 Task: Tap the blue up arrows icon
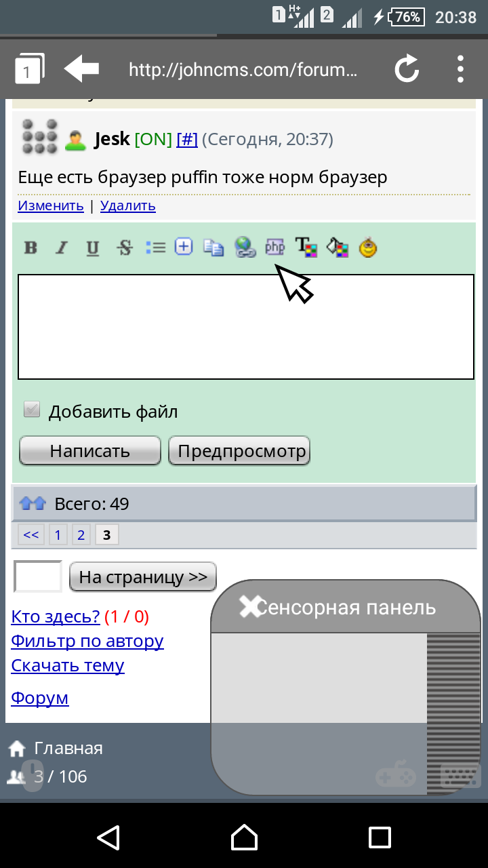pos(33,503)
